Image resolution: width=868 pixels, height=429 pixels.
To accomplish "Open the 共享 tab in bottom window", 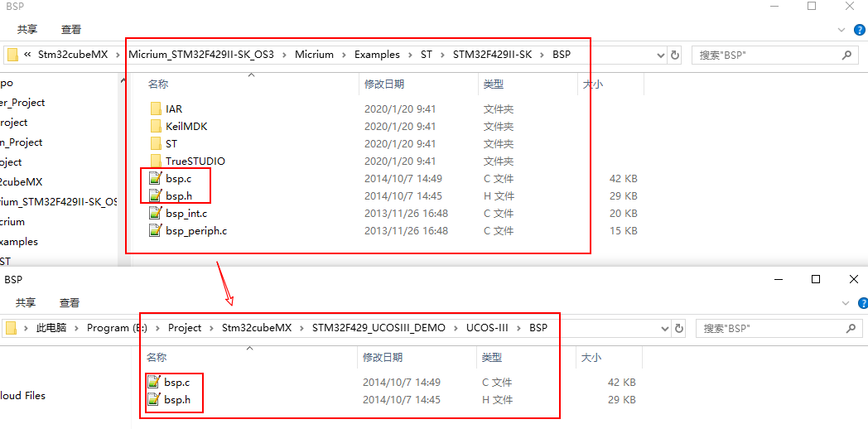I will (x=26, y=303).
